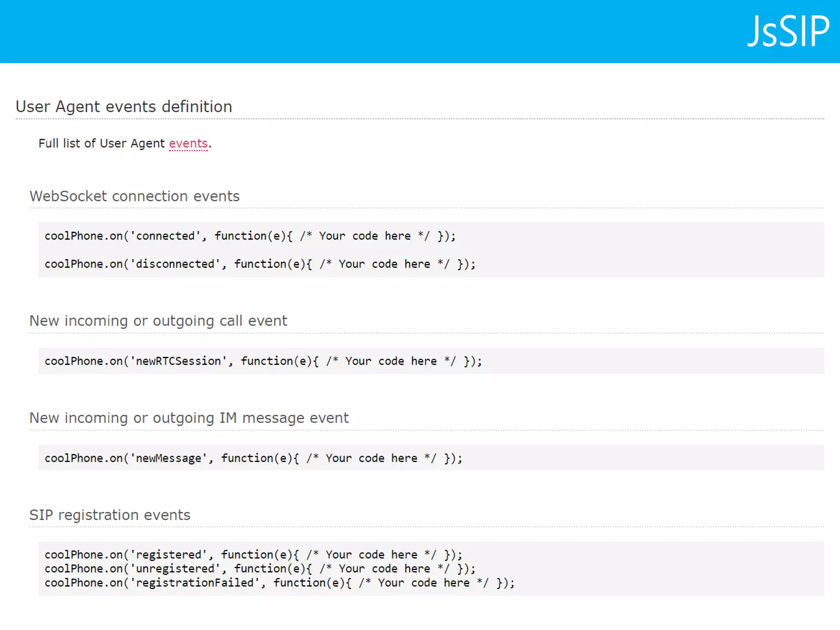Click 'Full list of User Agent' text
The height and width of the screenshot is (630, 840).
point(101,144)
